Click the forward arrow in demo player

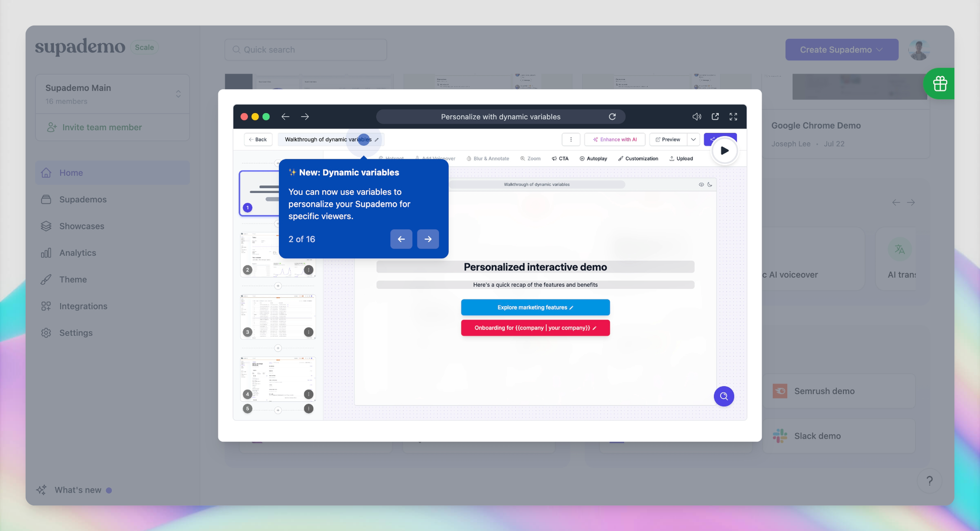(x=305, y=117)
